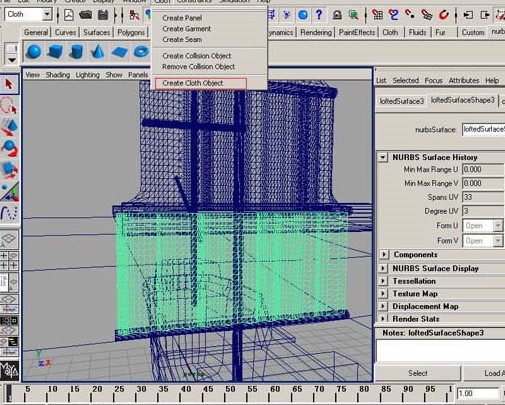Create a NURBS cube from shelf
Screen dimensions: 505x405
[x=55, y=52]
